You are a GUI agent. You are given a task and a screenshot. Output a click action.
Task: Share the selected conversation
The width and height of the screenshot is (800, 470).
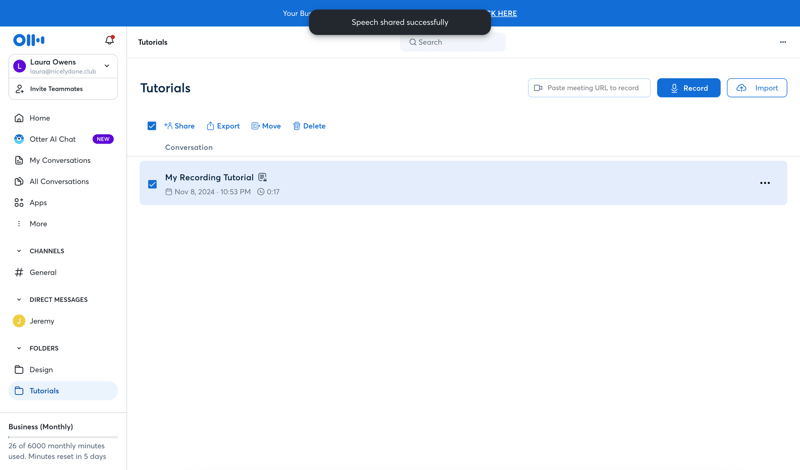[x=179, y=126]
